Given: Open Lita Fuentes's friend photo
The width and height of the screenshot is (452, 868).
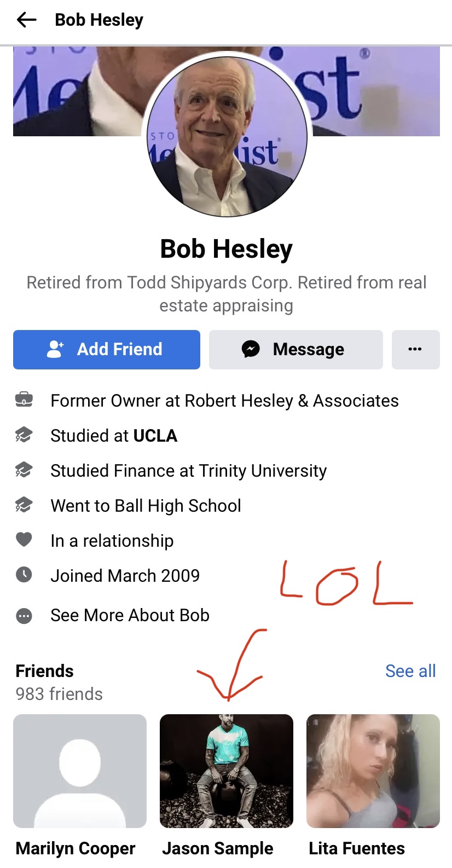Looking at the screenshot, I should point(373,771).
